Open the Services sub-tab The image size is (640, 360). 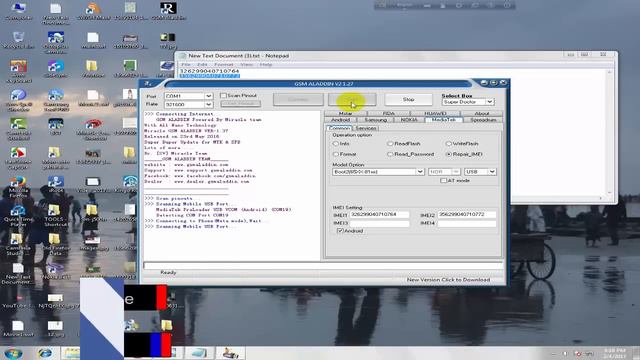pos(366,128)
